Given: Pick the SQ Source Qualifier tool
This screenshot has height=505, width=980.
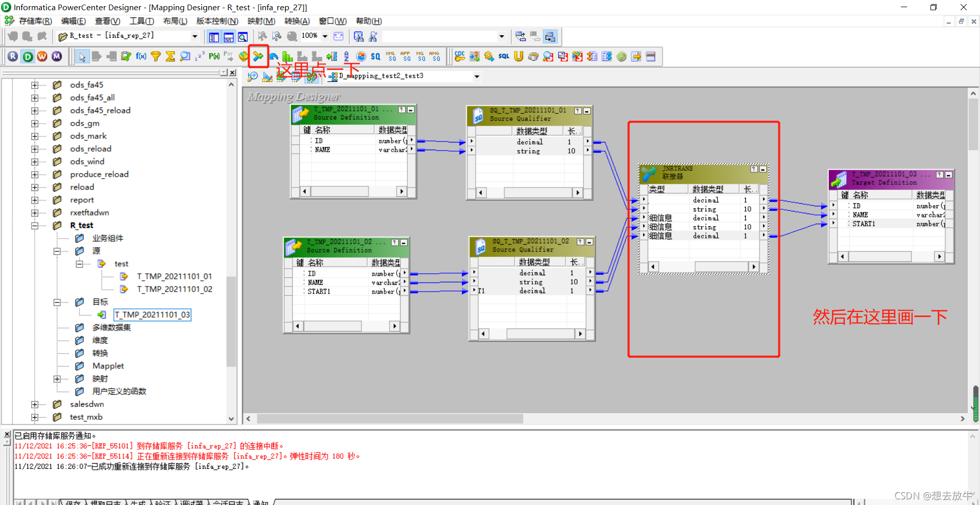Looking at the screenshot, I should (376, 56).
